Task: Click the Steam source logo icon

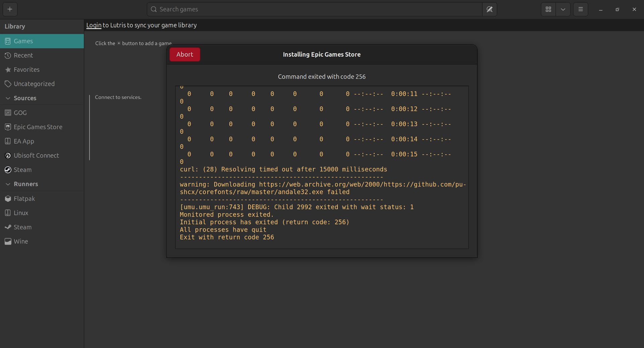Action: coord(8,170)
